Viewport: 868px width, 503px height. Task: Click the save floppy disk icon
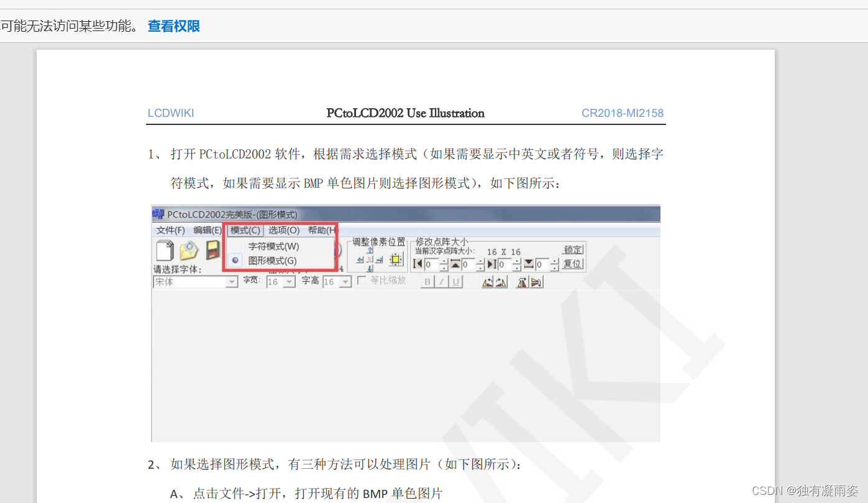click(213, 250)
